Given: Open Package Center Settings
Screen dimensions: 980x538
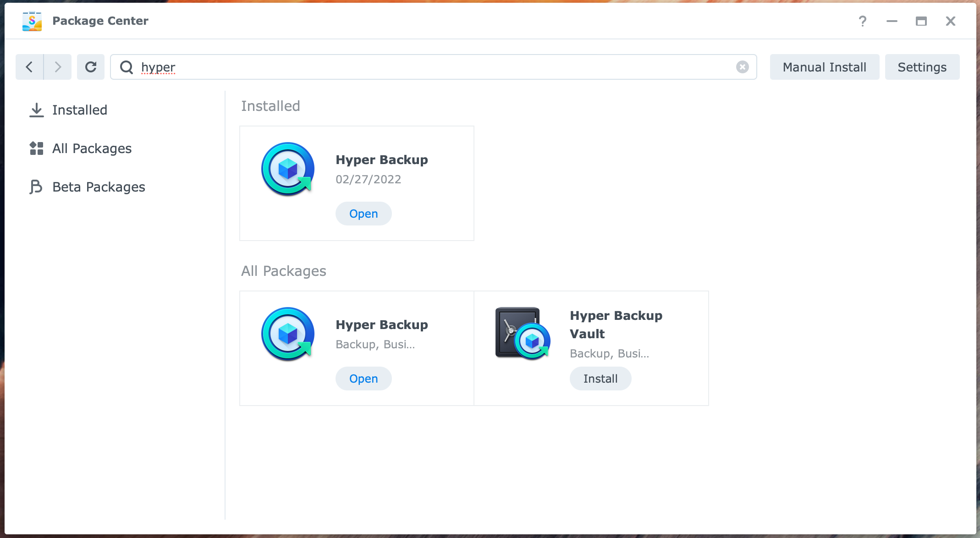Looking at the screenshot, I should pyautogui.click(x=922, y=67).
